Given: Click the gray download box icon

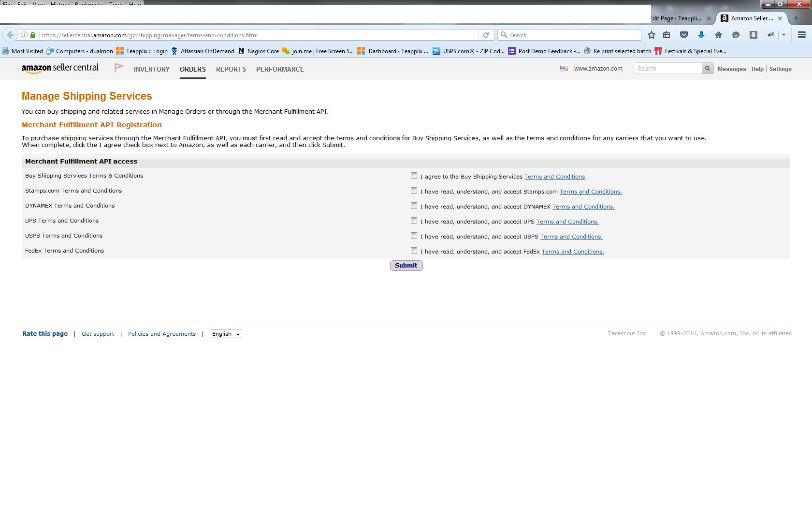Looking at the screenshot, I should click(754, 35).
